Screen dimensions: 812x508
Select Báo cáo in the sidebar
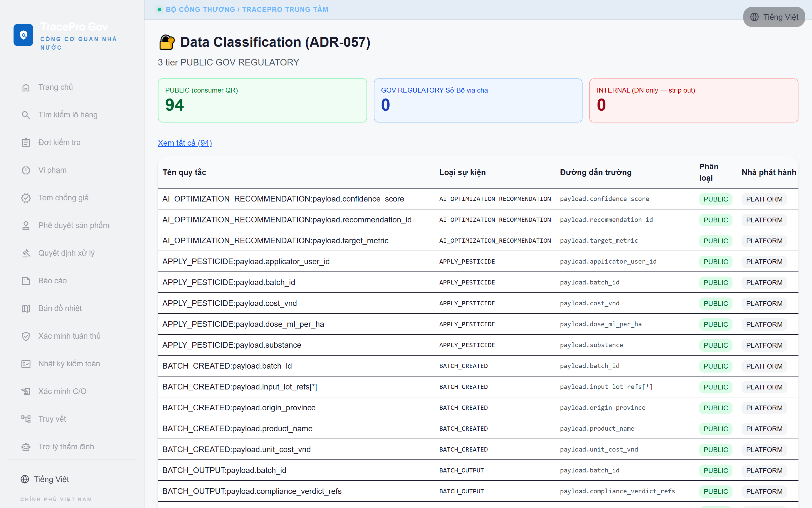[72, 281]
